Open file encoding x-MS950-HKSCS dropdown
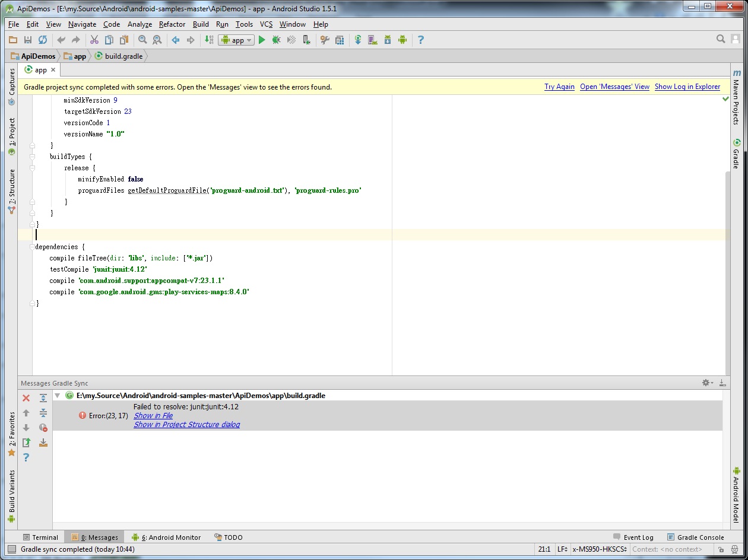Viewport: 748px width, 560px height. (x=600, y=549)
